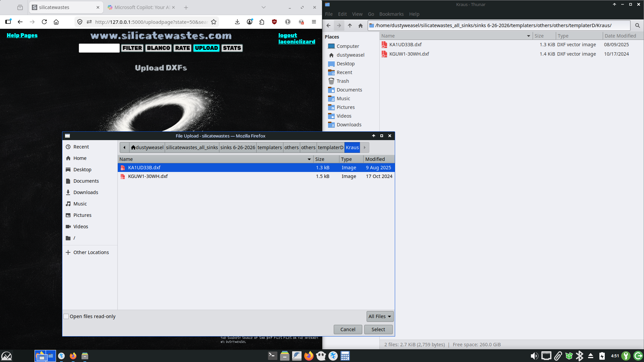The image size is (644, 362).
Task: Click file dialog path bar right arrow
Action: click(365, 147)
